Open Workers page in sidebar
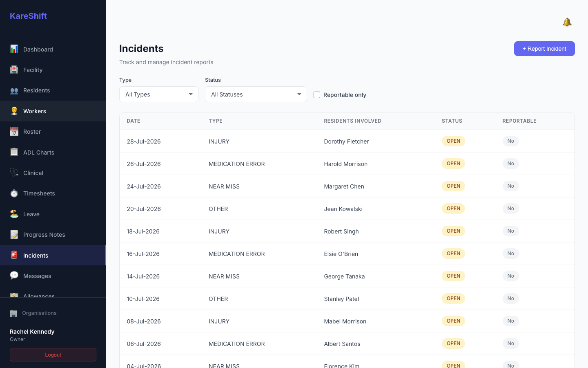Viewport: 588px width, 368px height. (53, 111)
